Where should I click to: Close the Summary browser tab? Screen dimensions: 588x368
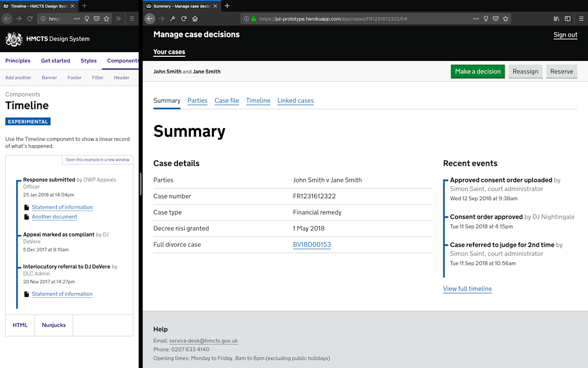pyautogui.click(x=216, y=6)
